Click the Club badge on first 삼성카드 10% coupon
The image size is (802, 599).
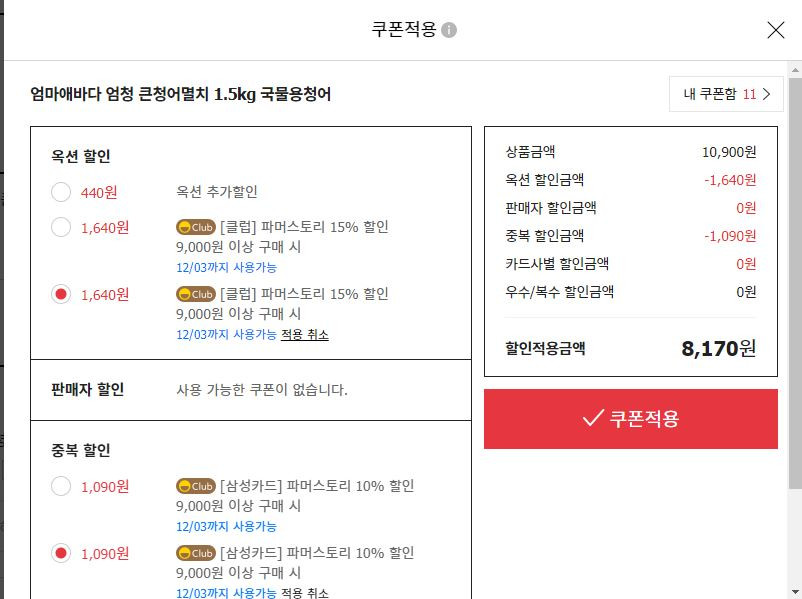[196, 486]
